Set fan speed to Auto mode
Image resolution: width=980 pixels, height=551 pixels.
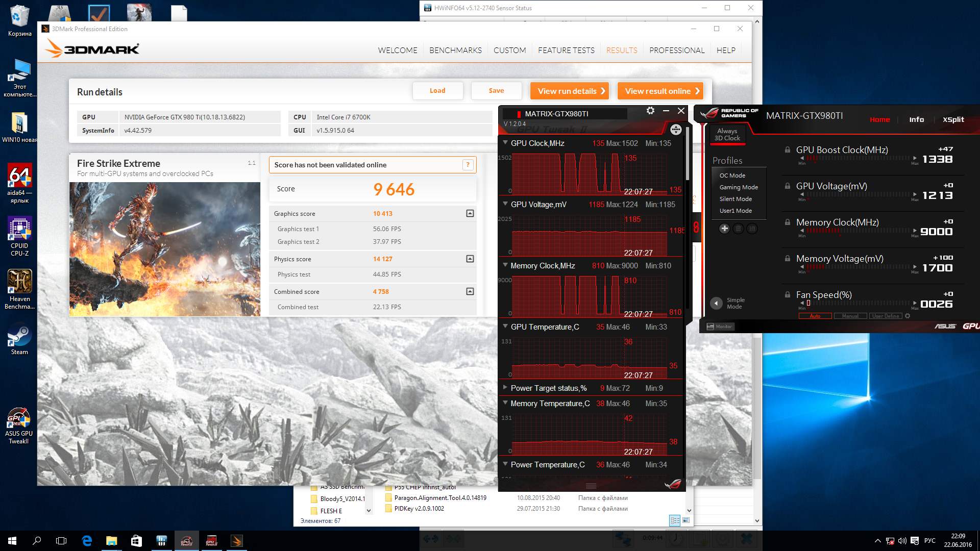tap(815, 316)
